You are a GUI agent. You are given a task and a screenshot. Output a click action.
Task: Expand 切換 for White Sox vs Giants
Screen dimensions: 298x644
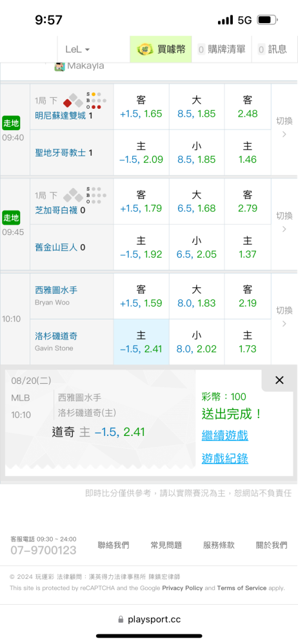pyautogui.click(x=284, y=222)
